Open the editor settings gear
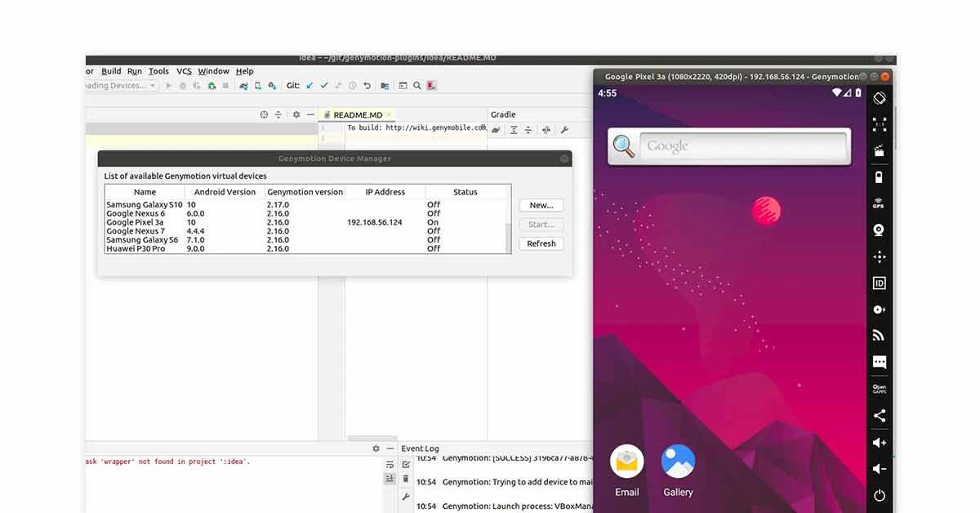980x513 pixels. coord(296,114)
